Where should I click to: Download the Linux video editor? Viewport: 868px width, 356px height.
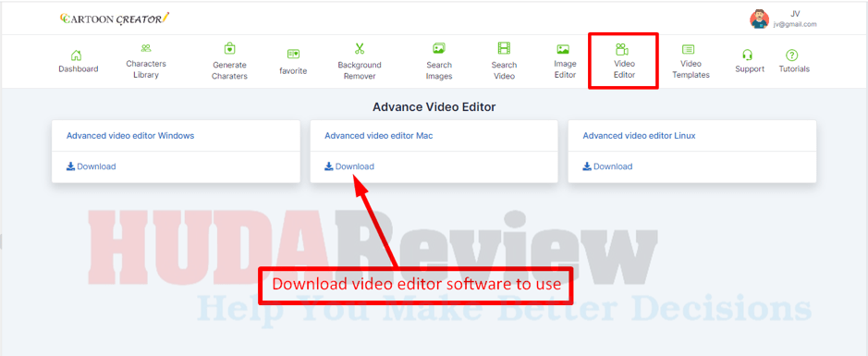tap(607, 166)
